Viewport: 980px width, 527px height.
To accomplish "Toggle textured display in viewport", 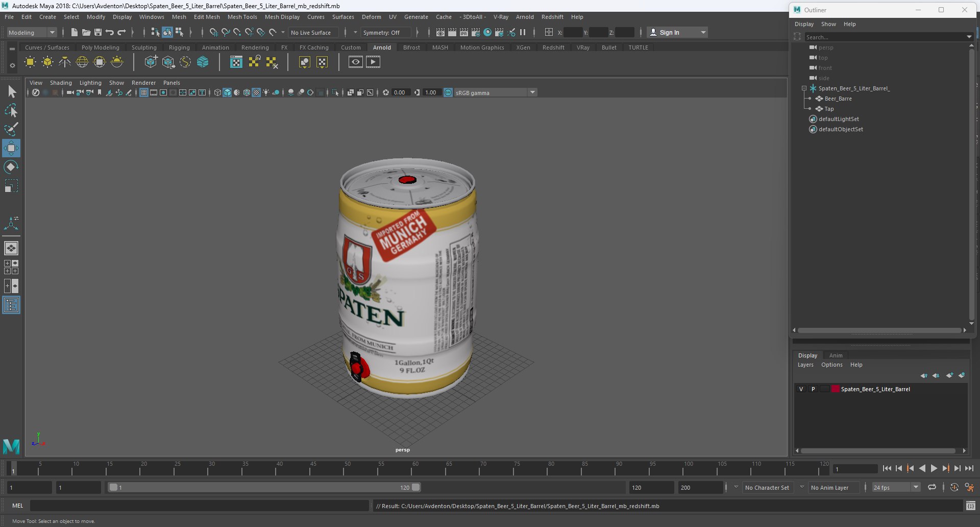I will tap(257, 92).
